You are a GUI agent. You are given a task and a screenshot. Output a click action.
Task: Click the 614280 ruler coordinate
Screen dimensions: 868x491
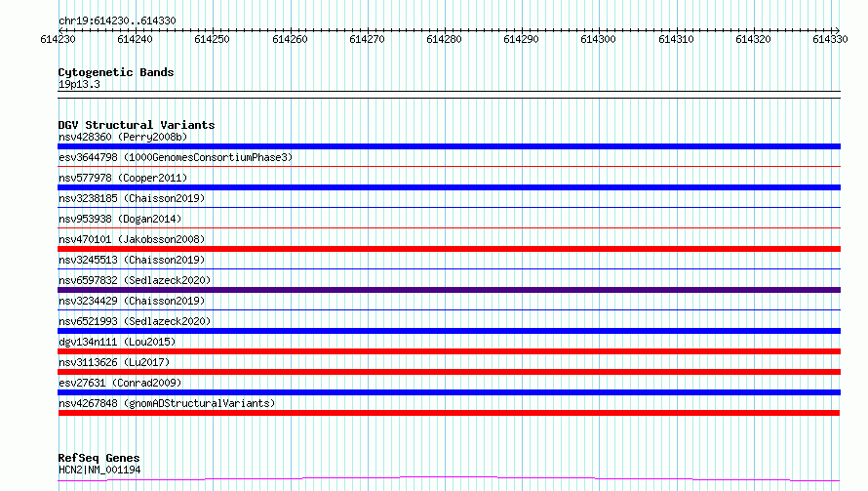[x=444, y=39]
